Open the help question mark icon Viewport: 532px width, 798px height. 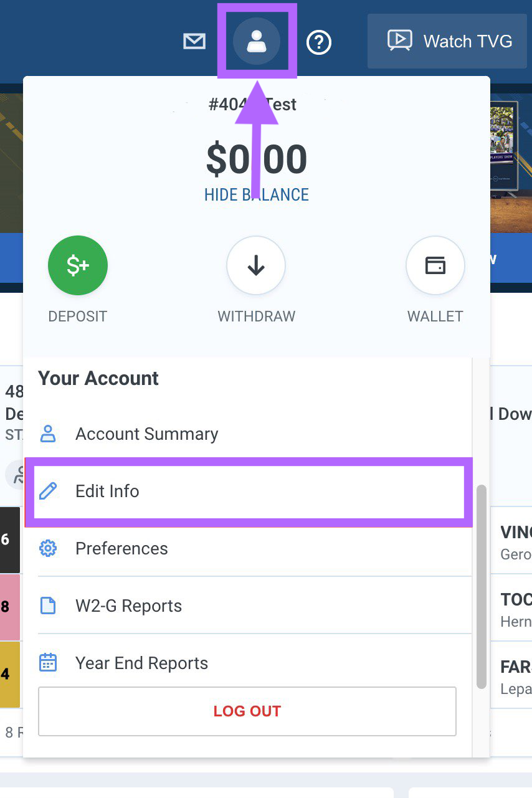(x=319, y=42)
